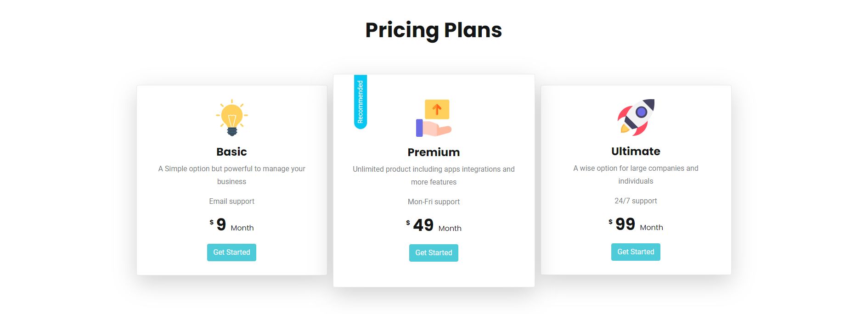Click the $49 price on Premium
This screenshot has width=868, height=314.
423,225
